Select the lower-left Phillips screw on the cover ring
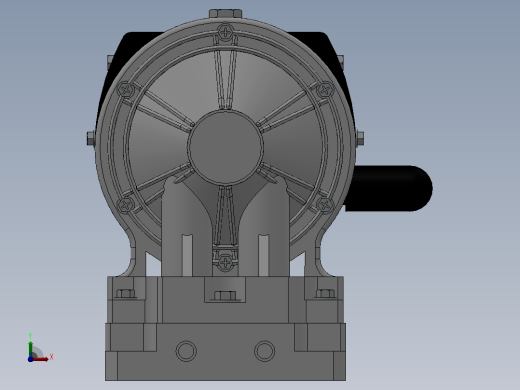The height and width of the screenshot is (390, 520). coord(126,205)
